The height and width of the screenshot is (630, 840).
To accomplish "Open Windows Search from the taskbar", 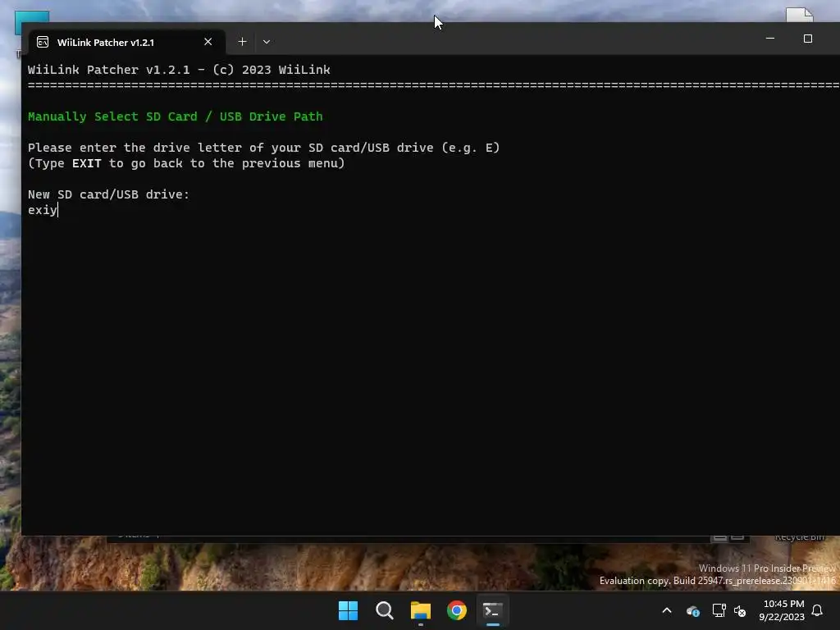I will click(385, 610).
